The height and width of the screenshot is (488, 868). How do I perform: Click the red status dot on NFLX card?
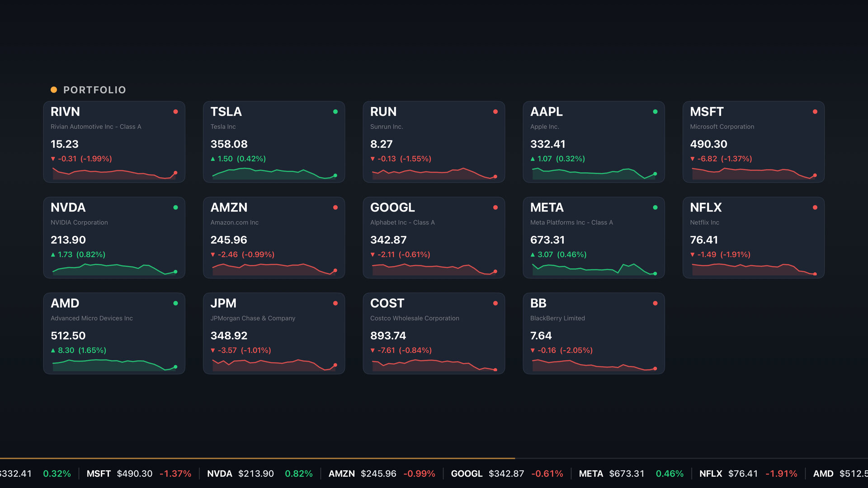point(815,207)
